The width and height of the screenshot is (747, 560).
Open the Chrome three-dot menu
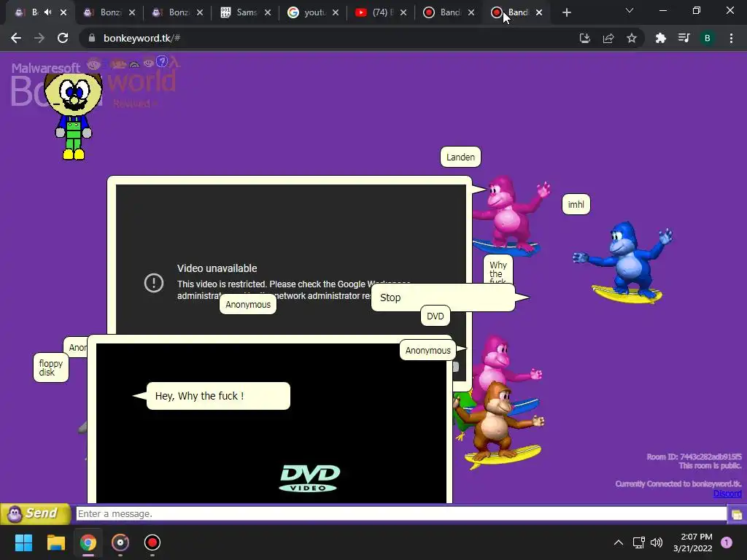[x=731, y=38]
